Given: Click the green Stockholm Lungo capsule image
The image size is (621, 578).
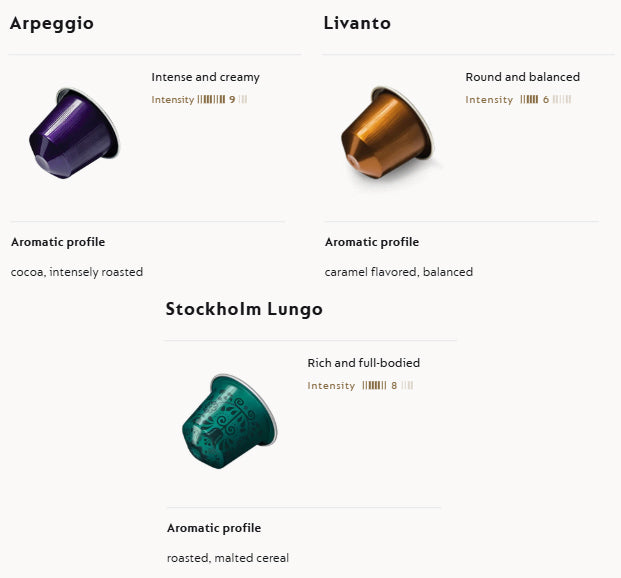Looking at the screenshot, I should tap(229, 420).
